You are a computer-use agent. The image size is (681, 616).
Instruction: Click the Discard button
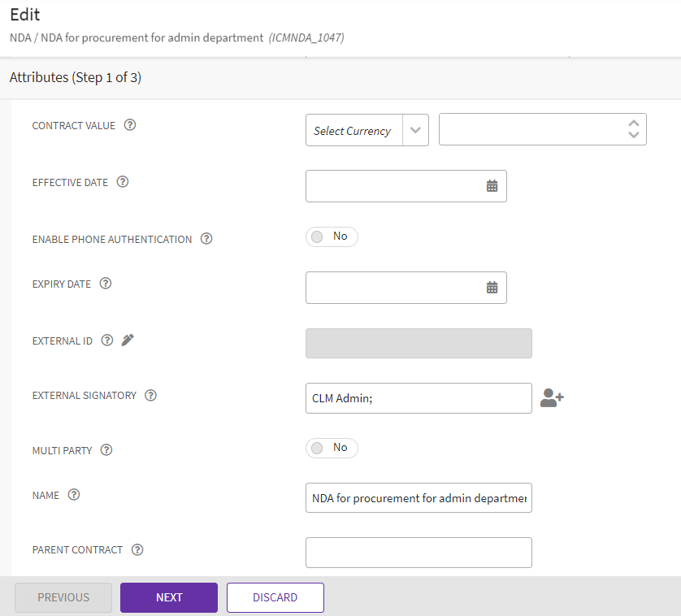pos(275,597)
